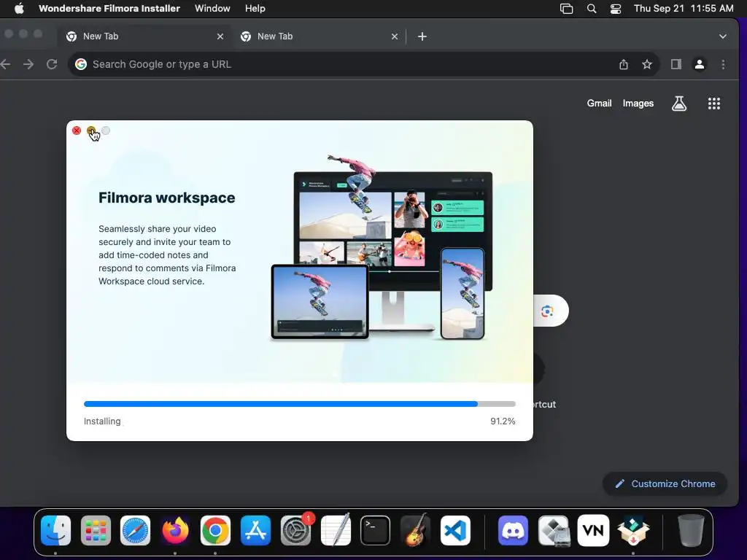
Task: Open Google Images link
Action: click(638, 104)
